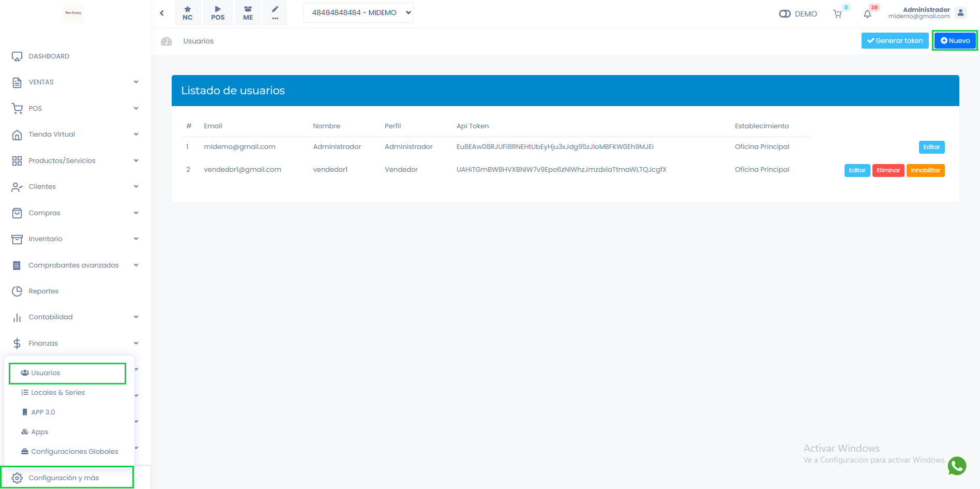Expand the VENTAS sidebar menu

coord(75,82)
